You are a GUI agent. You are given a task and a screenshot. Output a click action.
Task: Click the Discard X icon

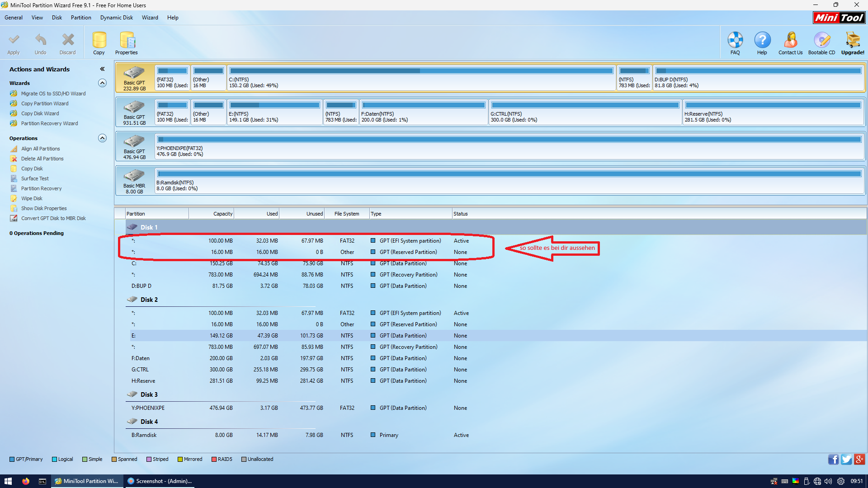click(68, 40)
